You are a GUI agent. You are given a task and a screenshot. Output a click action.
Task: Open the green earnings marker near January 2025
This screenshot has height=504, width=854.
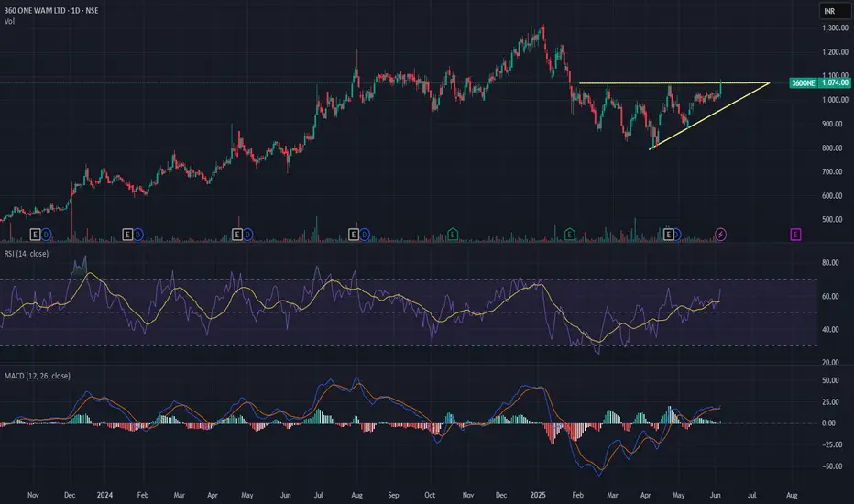click(x=570, y=235)
